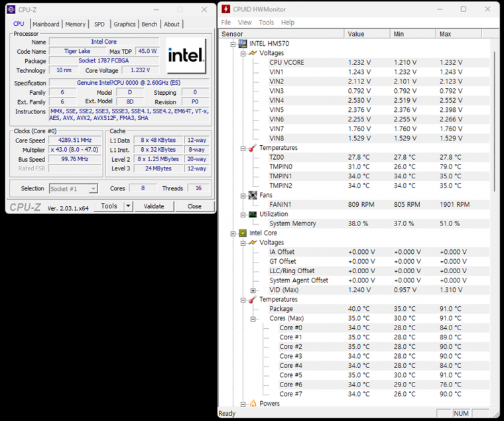This screenshot has height=421, width=504.
Task: Click the Value column header
Action: [x=367, y=34]
